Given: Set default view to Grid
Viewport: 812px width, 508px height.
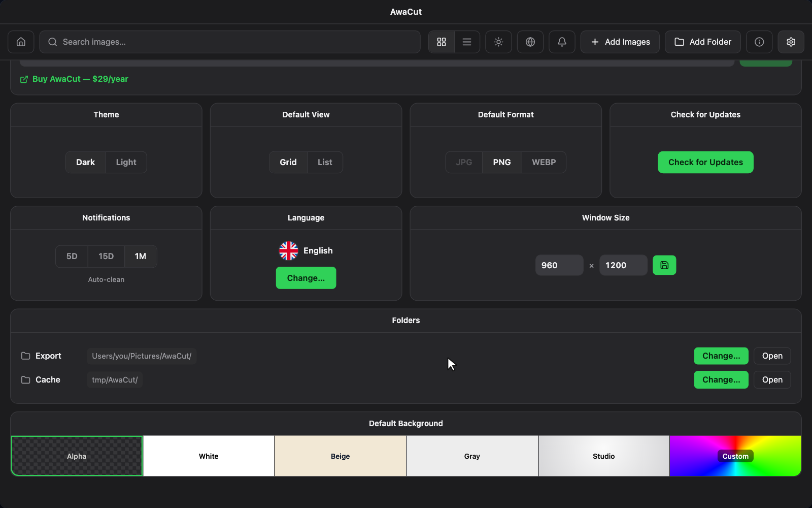Looking at the screenshot, I should point(288,163).
